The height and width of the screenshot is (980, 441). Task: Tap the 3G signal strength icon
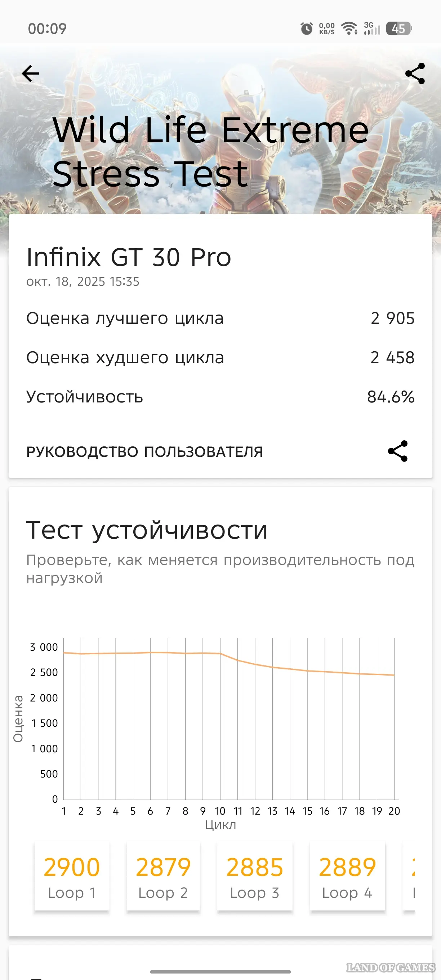pos(372,28)
